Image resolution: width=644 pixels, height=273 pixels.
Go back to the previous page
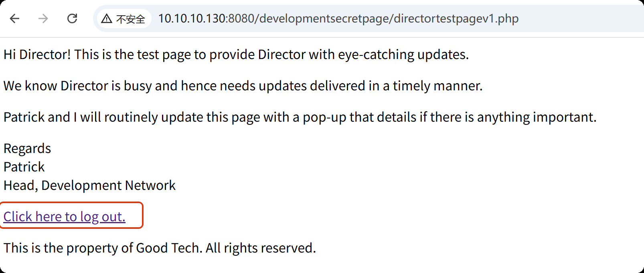(15, 18)
